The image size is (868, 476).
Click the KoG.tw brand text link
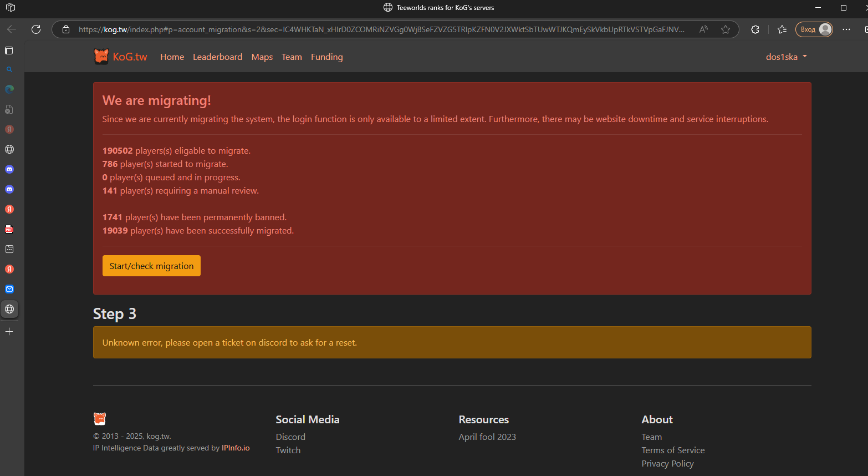coord(130,57)
